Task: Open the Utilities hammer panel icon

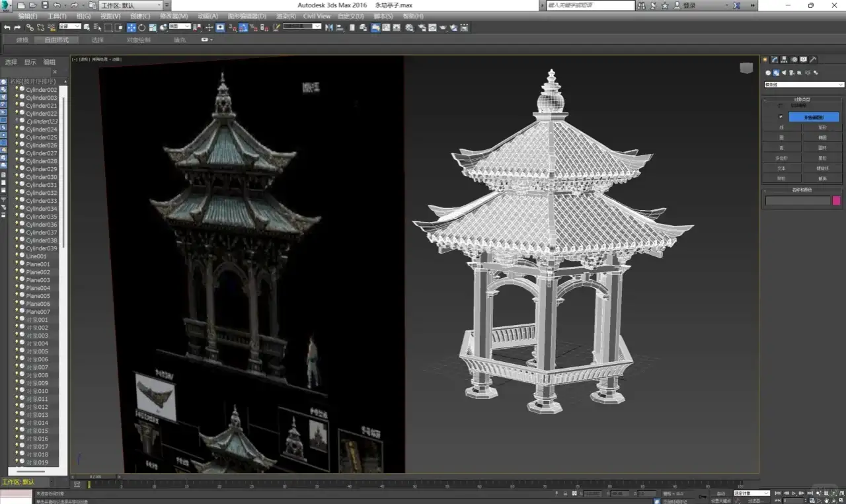Action: click(x=813, y=59)
